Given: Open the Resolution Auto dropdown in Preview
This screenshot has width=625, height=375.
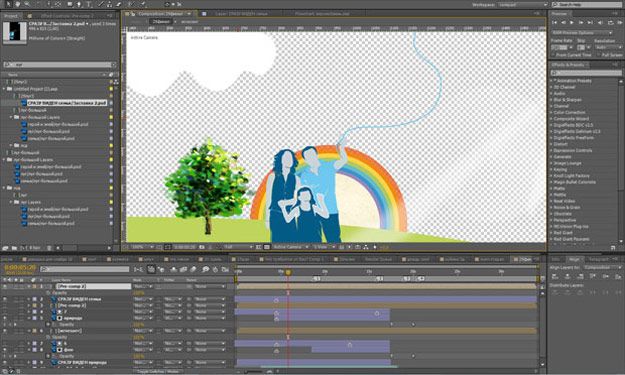Looking at the screenshot, I should pyautogui.click(x=608, y=47).
